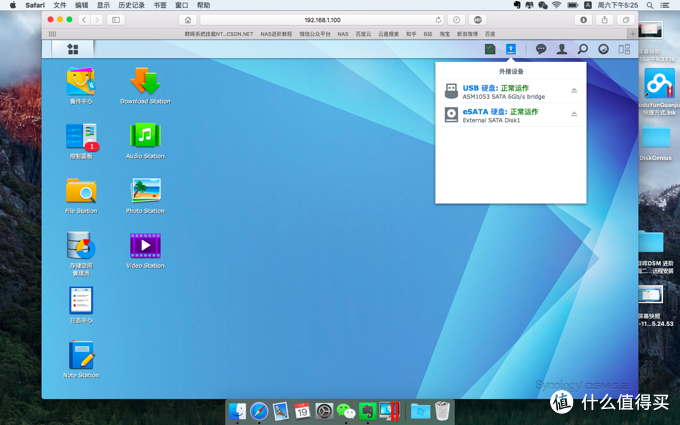Open System Preferences from the Dock
This screenshot has height=425, width=680.
(x=324, y=411)
